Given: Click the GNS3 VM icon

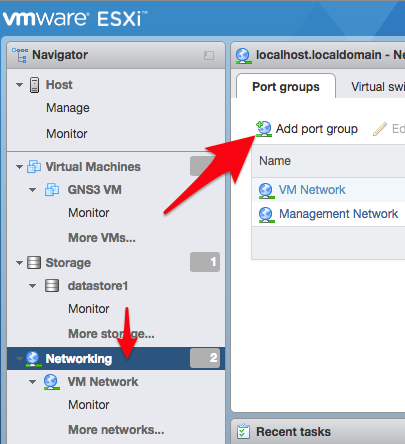Looking at the screenshot, I should tap(52, 190).
